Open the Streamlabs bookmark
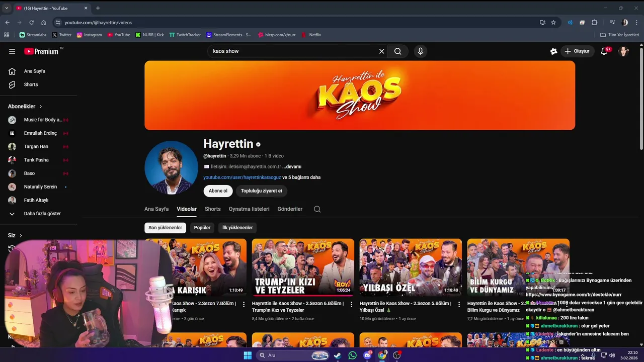The width and height of the screenshot is (644, 362). 33,35
